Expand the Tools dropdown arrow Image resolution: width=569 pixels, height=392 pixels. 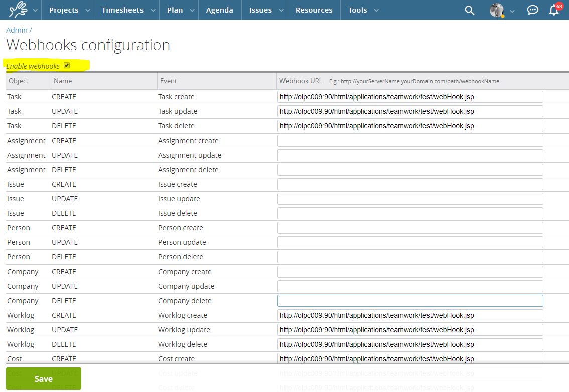point(377,10)
